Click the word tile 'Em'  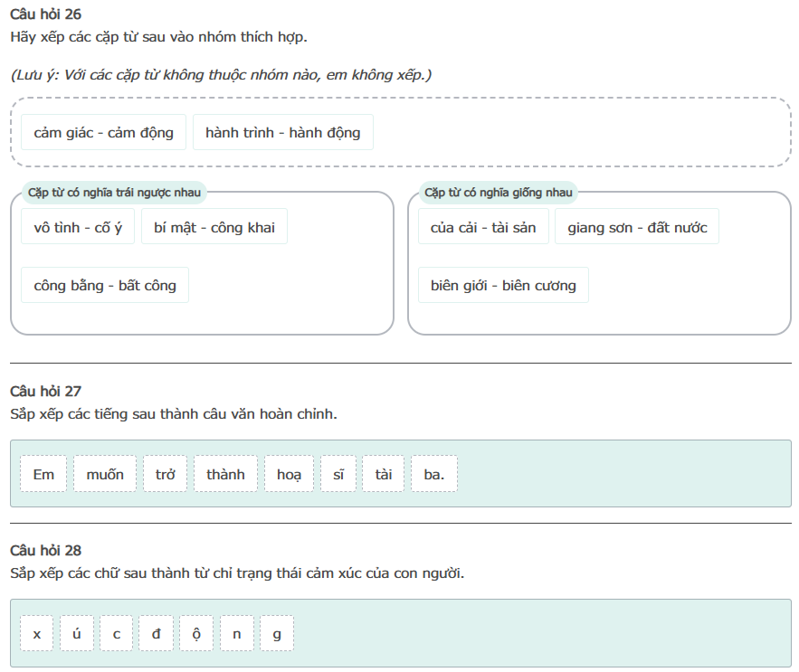[x=43, y=474]
